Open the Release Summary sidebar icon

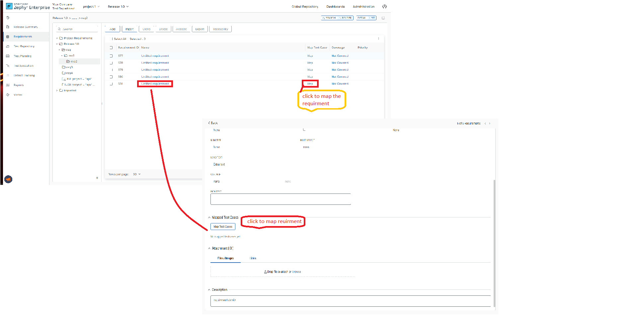point(8,27)
